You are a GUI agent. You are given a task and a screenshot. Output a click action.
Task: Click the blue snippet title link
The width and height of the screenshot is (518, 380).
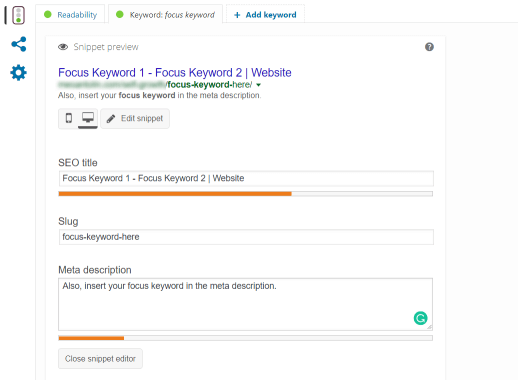click(x=175, y=72)
